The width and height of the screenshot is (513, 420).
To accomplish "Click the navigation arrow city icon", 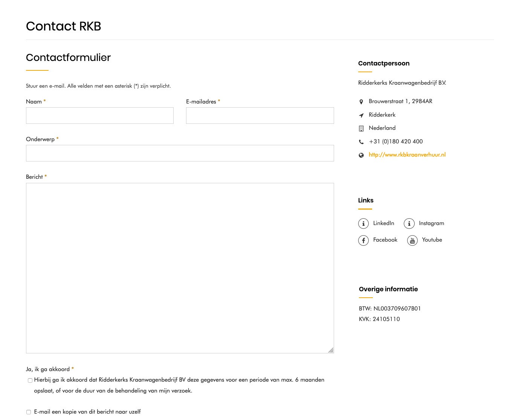I will click(361, 115).
